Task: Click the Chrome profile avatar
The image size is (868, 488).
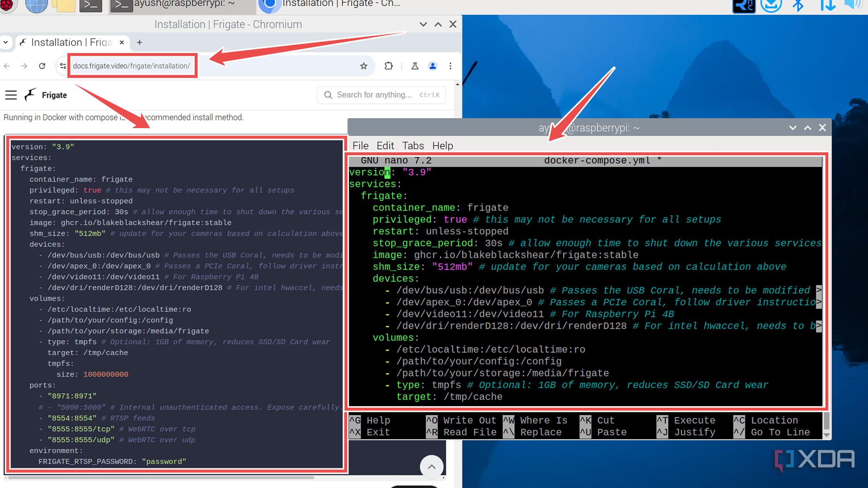Action: 432,66
